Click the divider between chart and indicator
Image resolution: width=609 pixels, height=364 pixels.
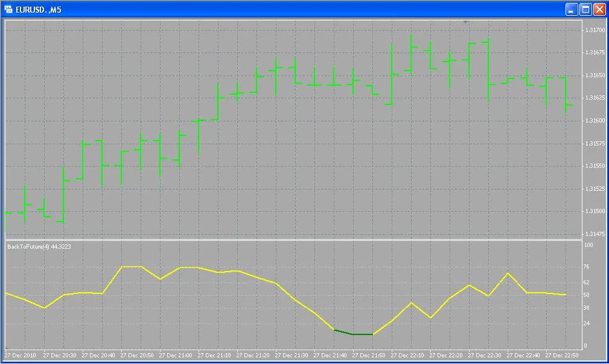(x=290, y=240)
